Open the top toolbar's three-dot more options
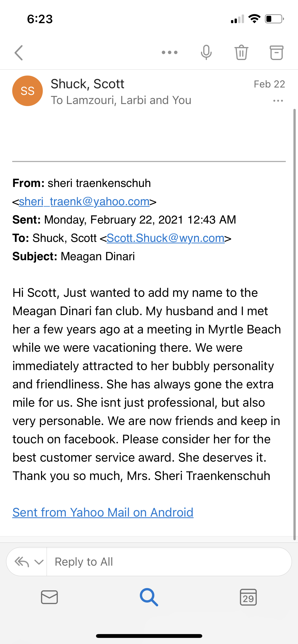This screenshot has height=644, width=298. point(170,53)
